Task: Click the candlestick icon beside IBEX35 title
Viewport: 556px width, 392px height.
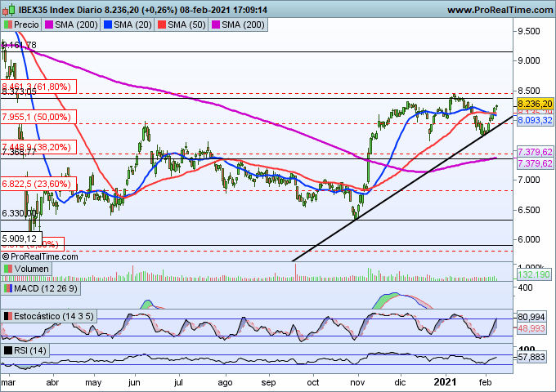Action: [x=8, y=10]
